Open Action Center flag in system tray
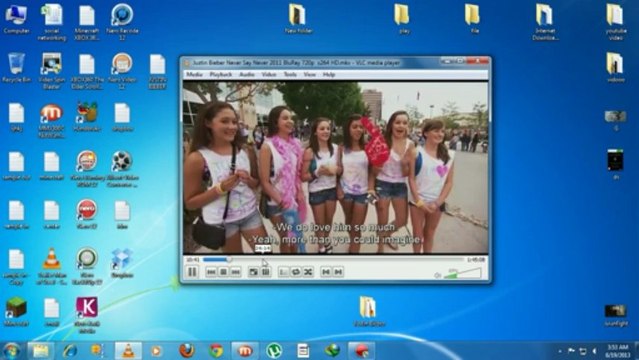The height and width of the screenshot is (360, 639). (571, 351)
